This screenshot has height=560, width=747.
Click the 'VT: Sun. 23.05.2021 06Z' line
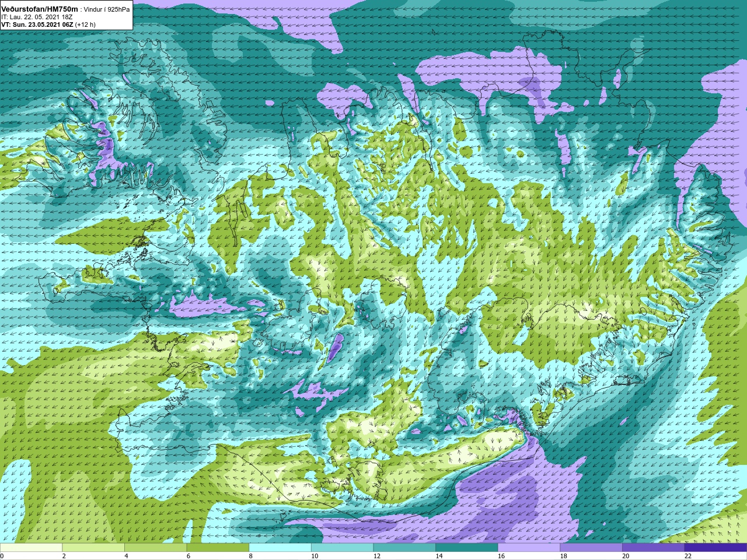[x=37, y=24]
